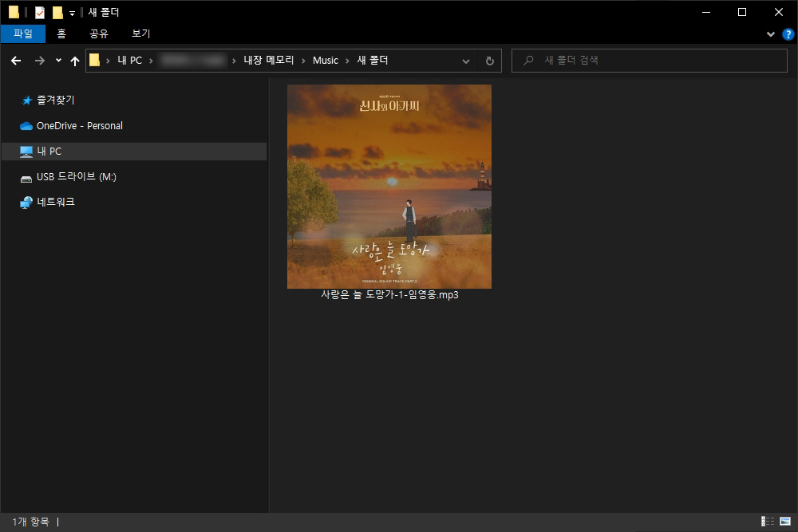Open the recent locations dropdown arrow

[58, 60]
